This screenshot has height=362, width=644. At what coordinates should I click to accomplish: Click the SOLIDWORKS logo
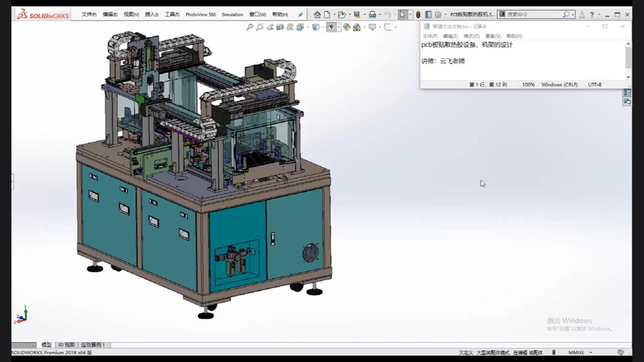(x=43, y=15)
